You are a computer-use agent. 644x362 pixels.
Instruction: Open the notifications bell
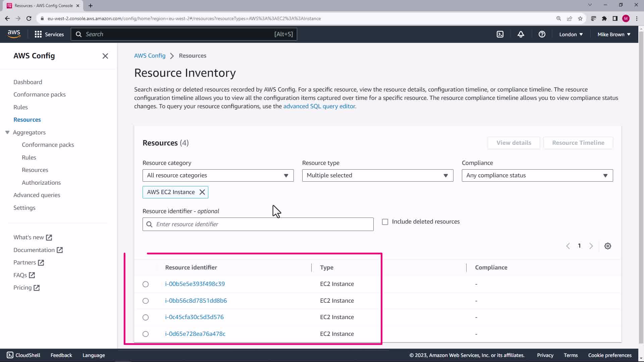521,34
